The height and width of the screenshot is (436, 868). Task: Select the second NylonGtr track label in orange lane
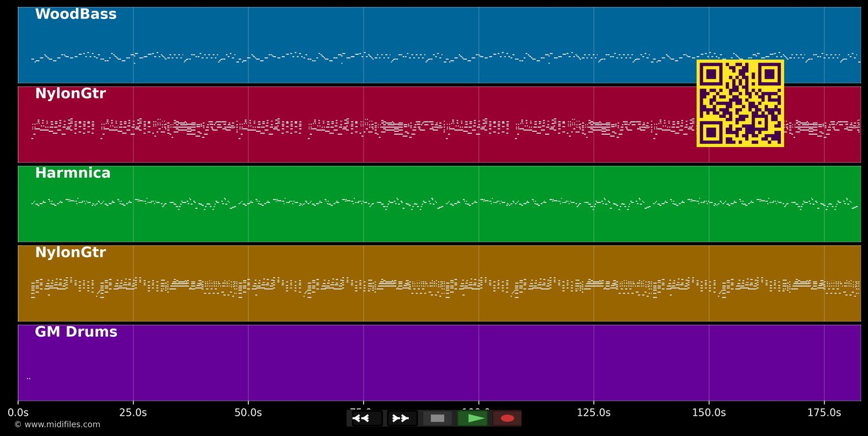tap(70, 253)
